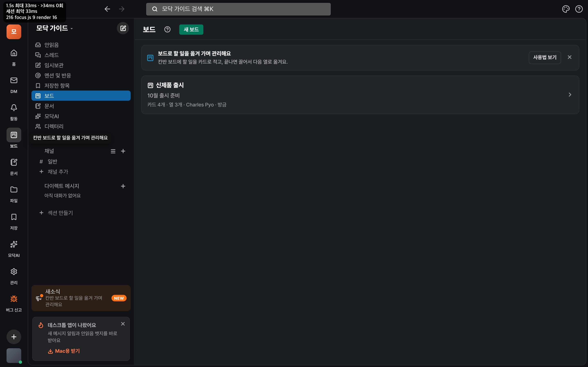588x367 pixels.
Task: Open the 활동 bell icon
Action: click(x=14, y=107)
